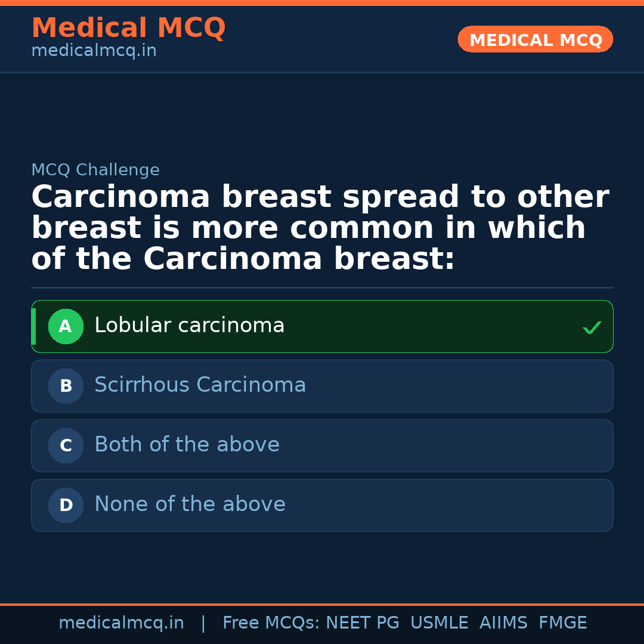Click the C circle icon
Screen dimensions: 644x644
pos(66,445)
